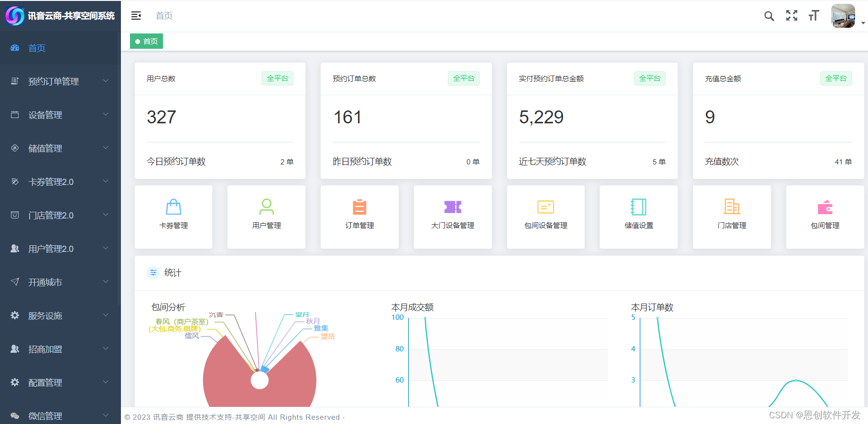
Task: Open 用户管理 person shortcut
Action: point(266,217)
